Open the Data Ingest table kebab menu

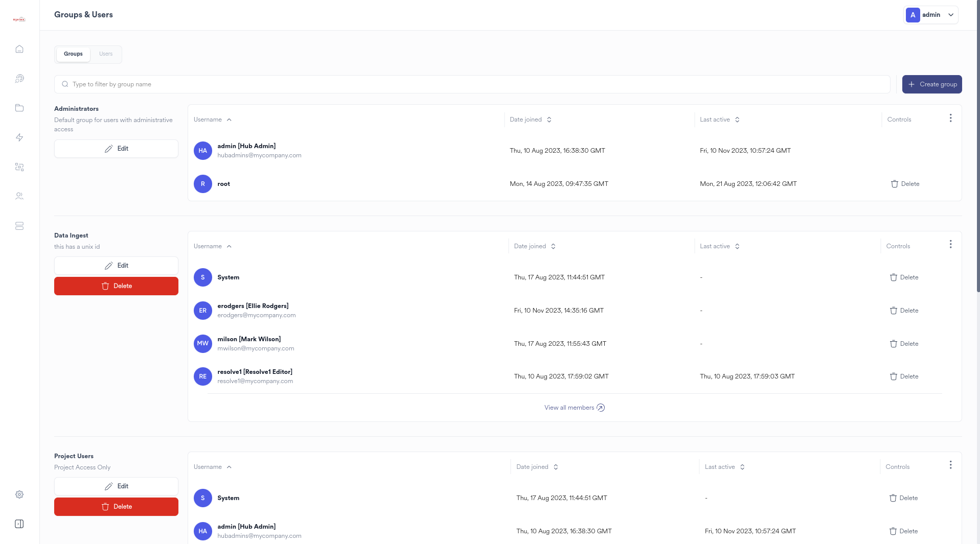tap(950, 244)
